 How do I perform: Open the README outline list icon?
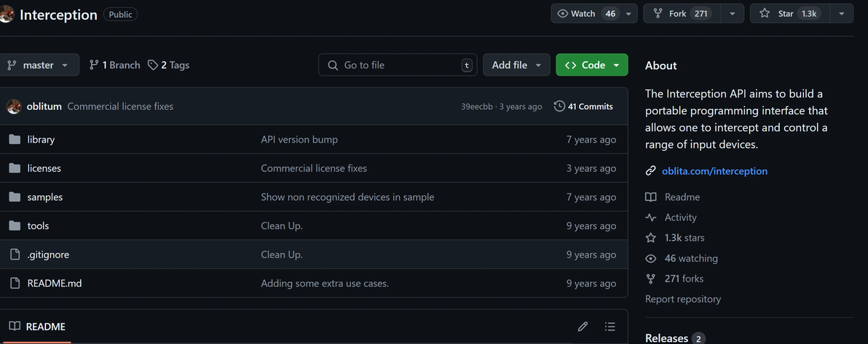(610, 327)
